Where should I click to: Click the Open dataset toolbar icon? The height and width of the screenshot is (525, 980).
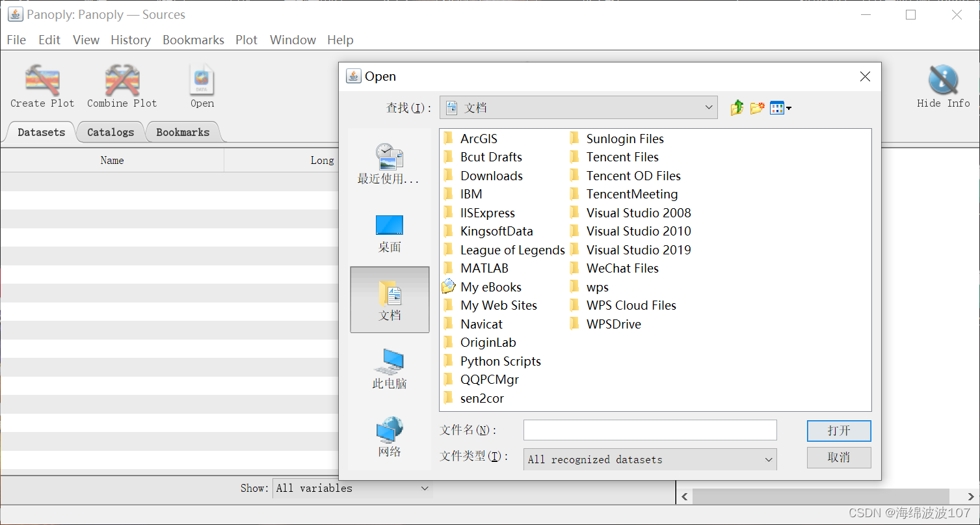tap(202, 86)
